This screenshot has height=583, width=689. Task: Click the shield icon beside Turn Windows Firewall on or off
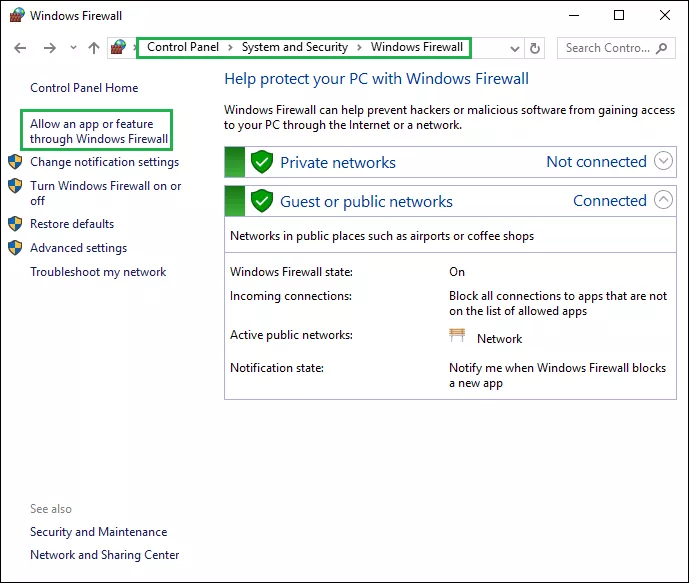pyautogui.click(x=15, y=185)
